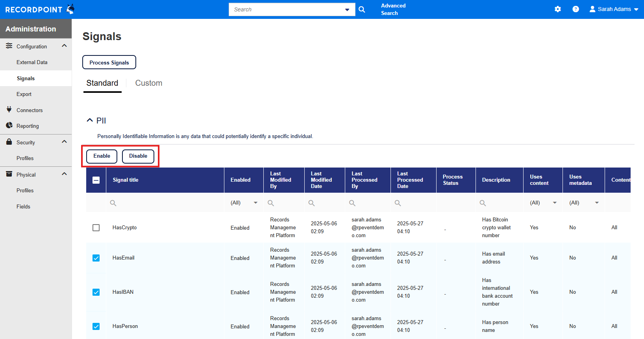Click the help question mark icon
644x339 pixels.
coord(576,9)
